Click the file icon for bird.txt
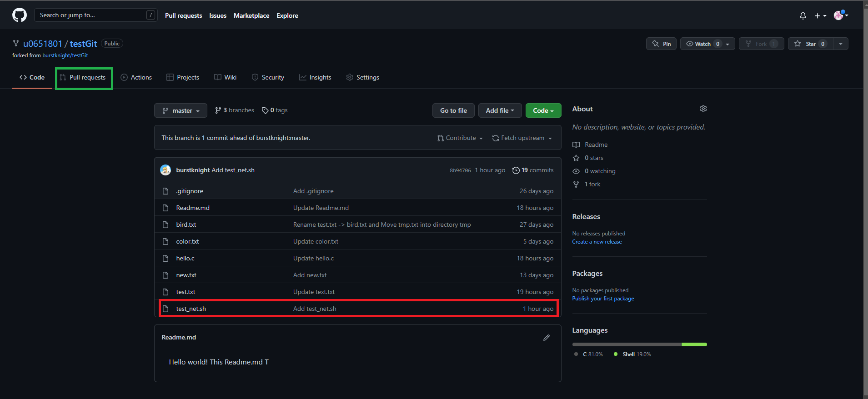The image size is (868, 399). 166,225
